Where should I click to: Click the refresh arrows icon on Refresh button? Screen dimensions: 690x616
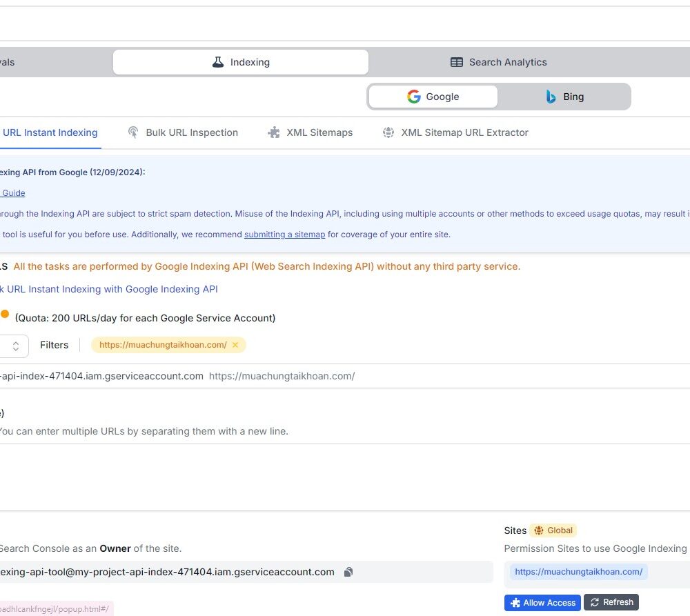click(x=594, y=602)
